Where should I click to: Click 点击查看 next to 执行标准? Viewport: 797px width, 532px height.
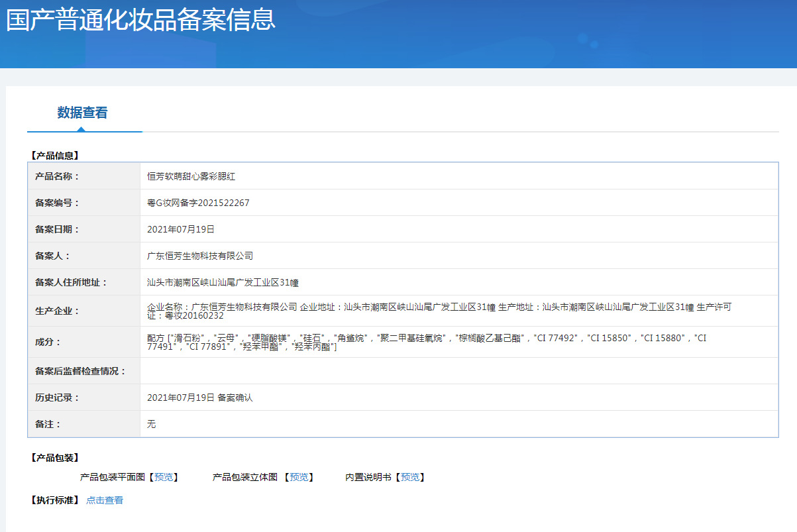(x=105, y=500)
